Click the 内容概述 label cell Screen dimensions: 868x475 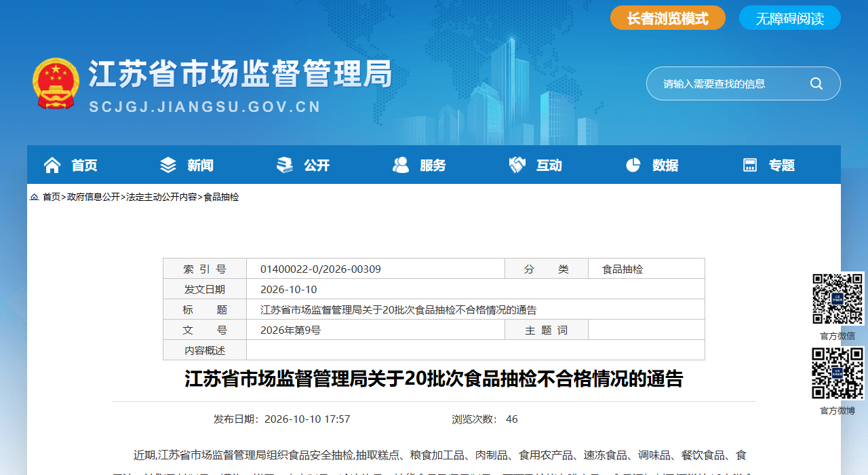(x=205, y=350)
